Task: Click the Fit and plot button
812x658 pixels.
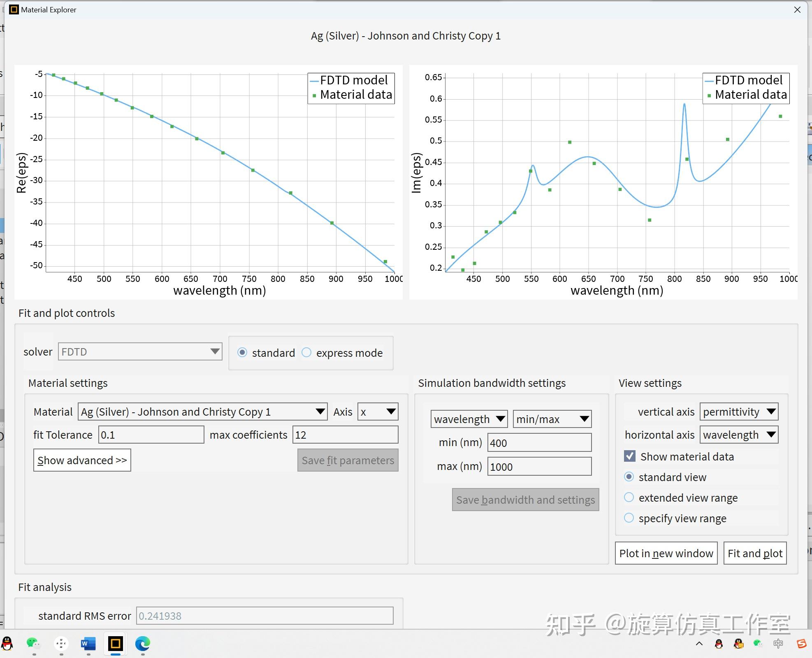Action: pyautogui.click(x=755, y=553)
